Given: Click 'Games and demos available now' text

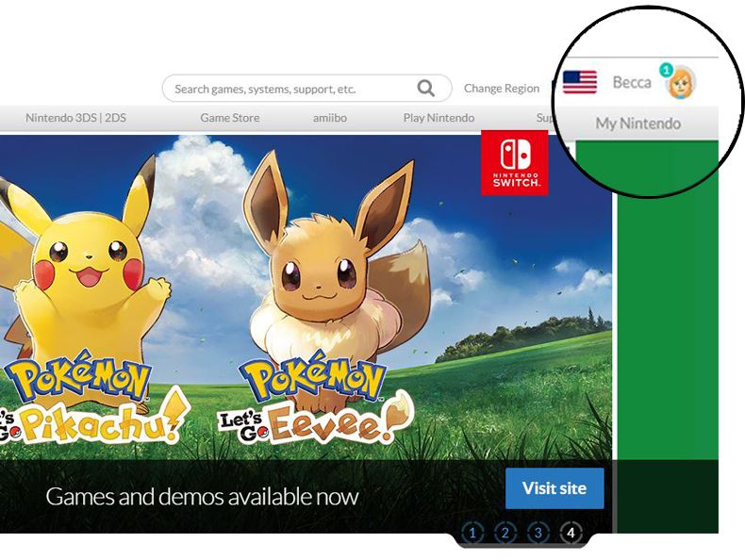Looking at the screenshot, I should pos(202,497).
